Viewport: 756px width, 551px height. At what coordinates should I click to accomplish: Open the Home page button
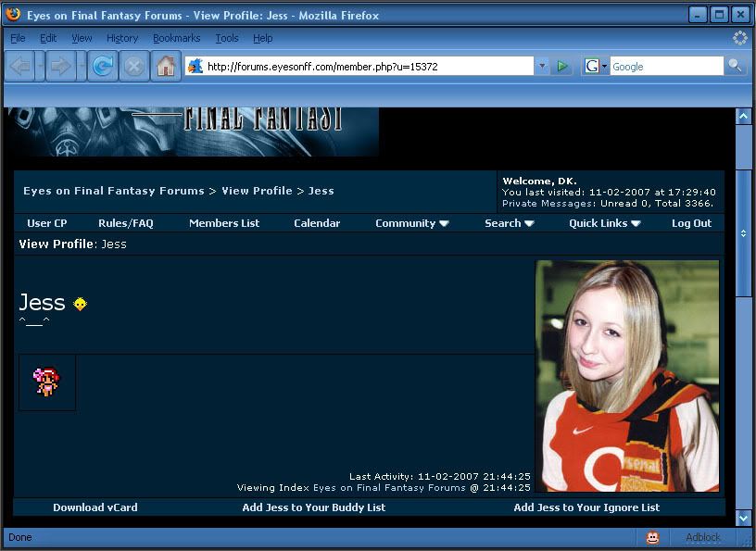coord(166,66)
